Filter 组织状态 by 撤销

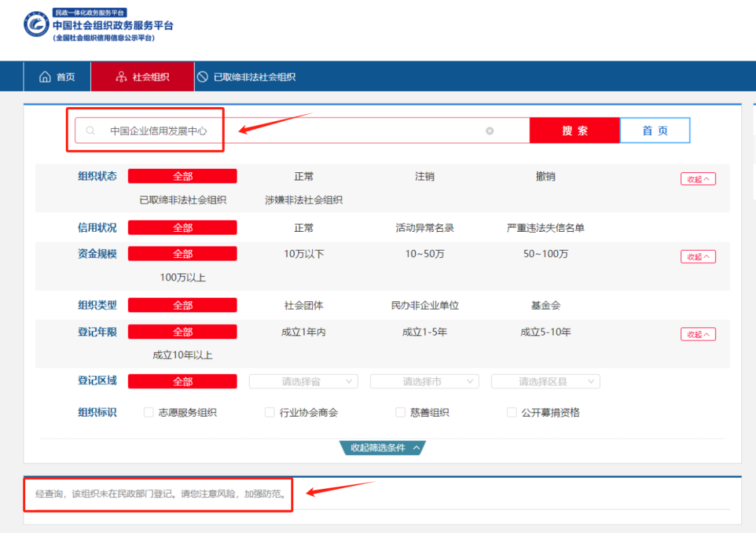click(545, 176)
